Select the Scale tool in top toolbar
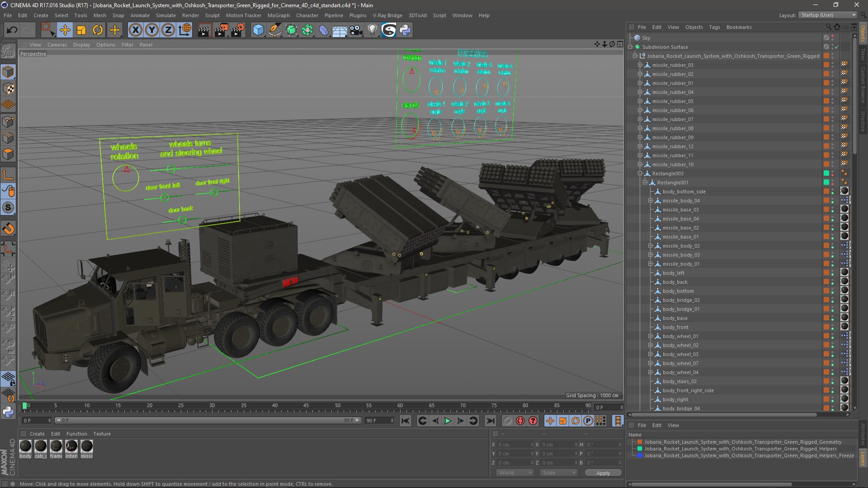 (81, 30)
